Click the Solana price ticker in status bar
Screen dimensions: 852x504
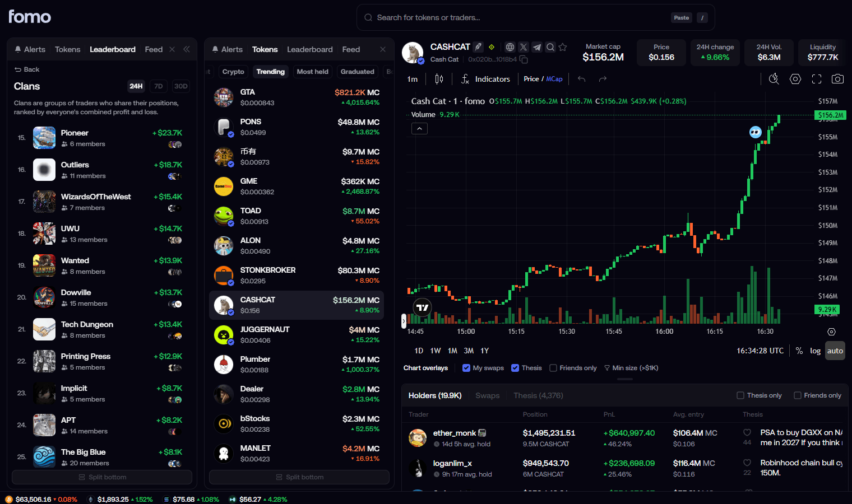pos(191,499)
